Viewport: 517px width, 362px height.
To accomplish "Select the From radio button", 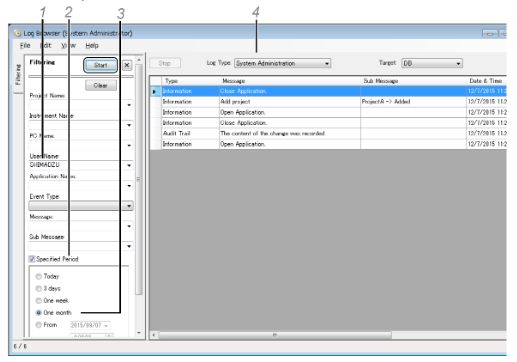I will tap(39, 325).
